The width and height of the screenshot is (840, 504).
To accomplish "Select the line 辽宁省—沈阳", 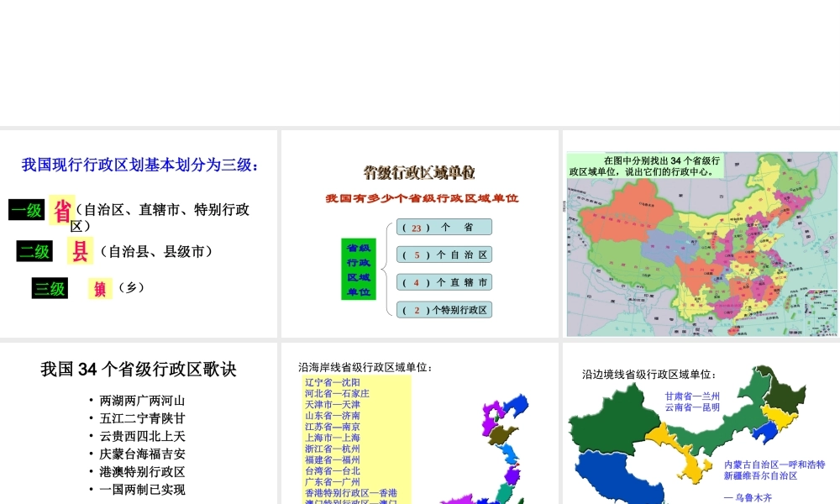I will point(333,382).
